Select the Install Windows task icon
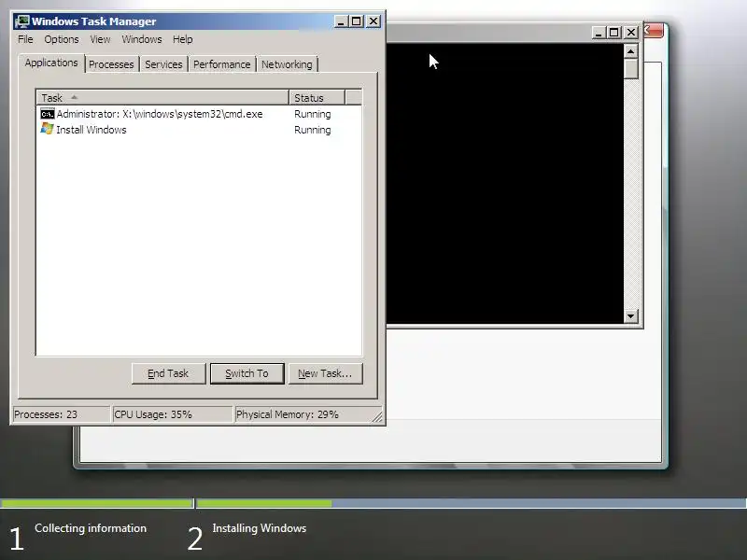747x560 pixels. click(x=48, y=129)
